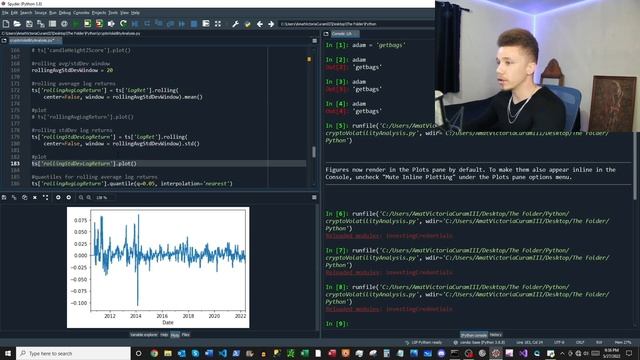Save all files toolbar icon
The height and width of the screenshot is (360, 640).
coord(40,24)
